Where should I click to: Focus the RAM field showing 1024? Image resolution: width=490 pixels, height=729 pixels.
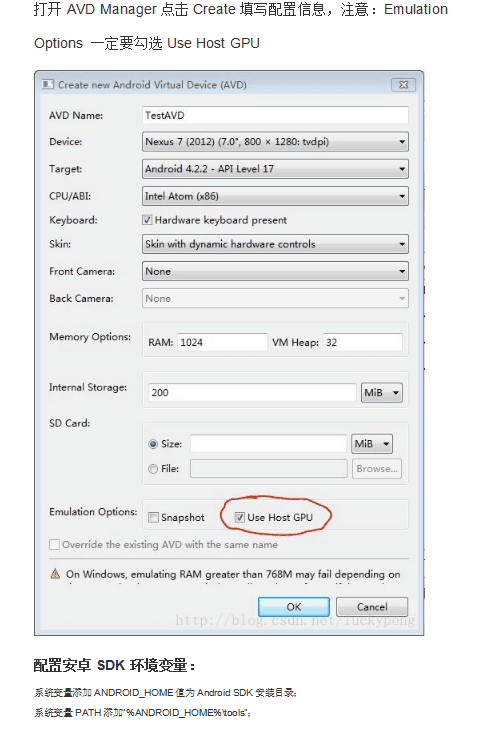(222, 343)
